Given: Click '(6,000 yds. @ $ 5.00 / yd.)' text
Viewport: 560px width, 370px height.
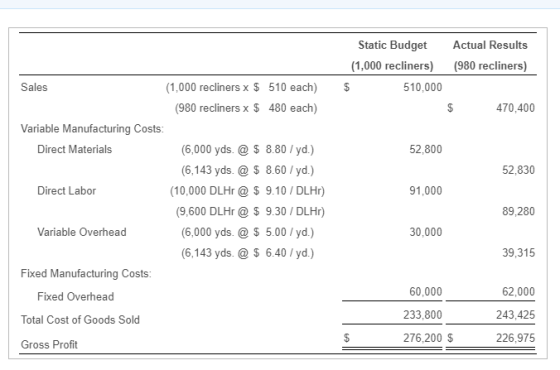Looking at the screenshot, I should click(247, 232).
